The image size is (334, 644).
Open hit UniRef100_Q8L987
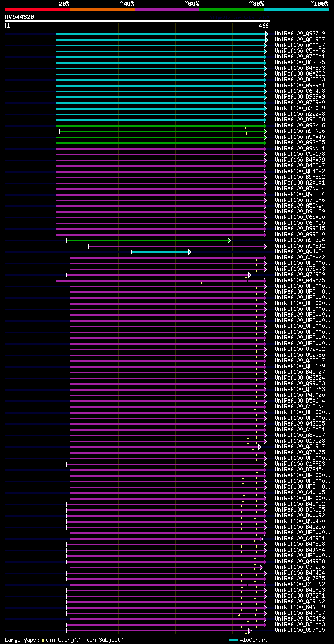[x=300, y=39]
